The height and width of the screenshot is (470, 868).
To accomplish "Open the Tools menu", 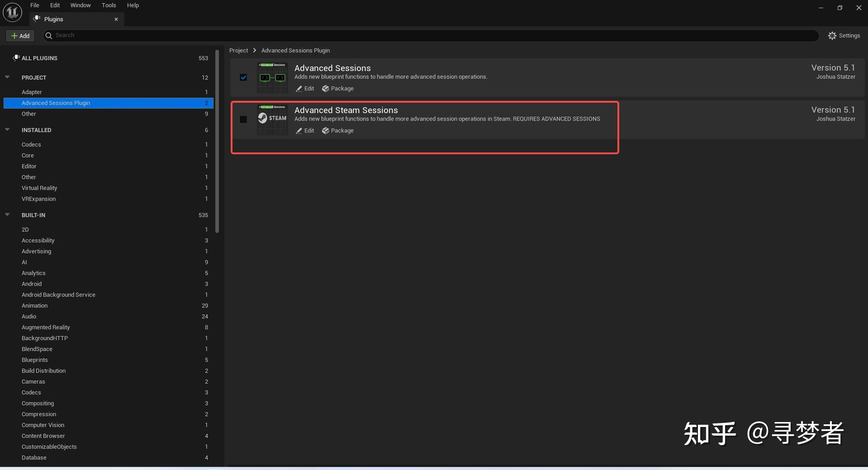I will tap(108, 5).
